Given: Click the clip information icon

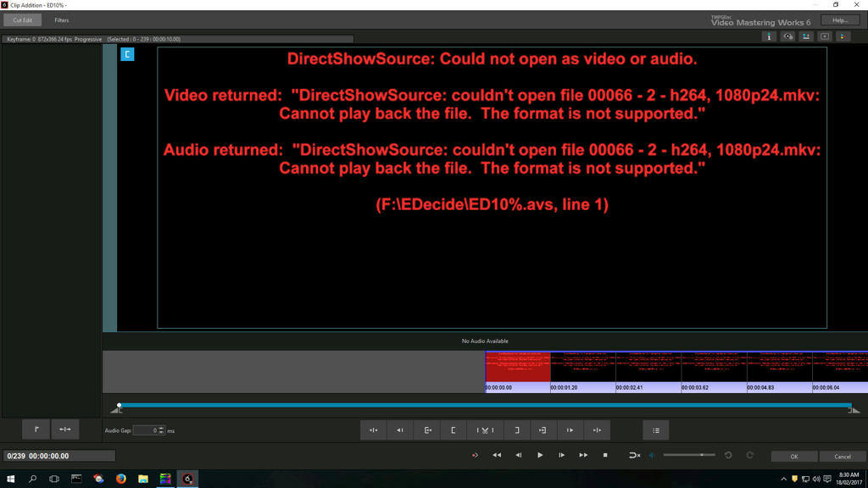Looking at the screenshot, I should point(770,36).
